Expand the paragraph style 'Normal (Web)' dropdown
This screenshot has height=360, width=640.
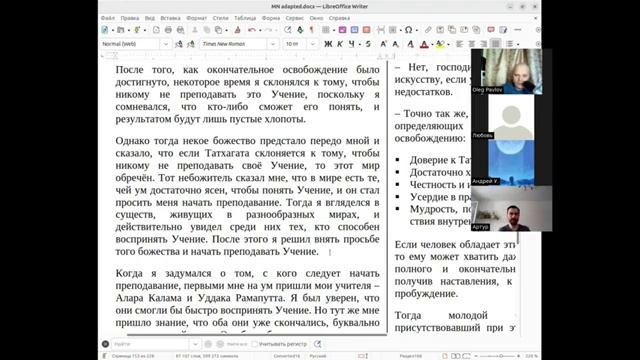(166, 44)
